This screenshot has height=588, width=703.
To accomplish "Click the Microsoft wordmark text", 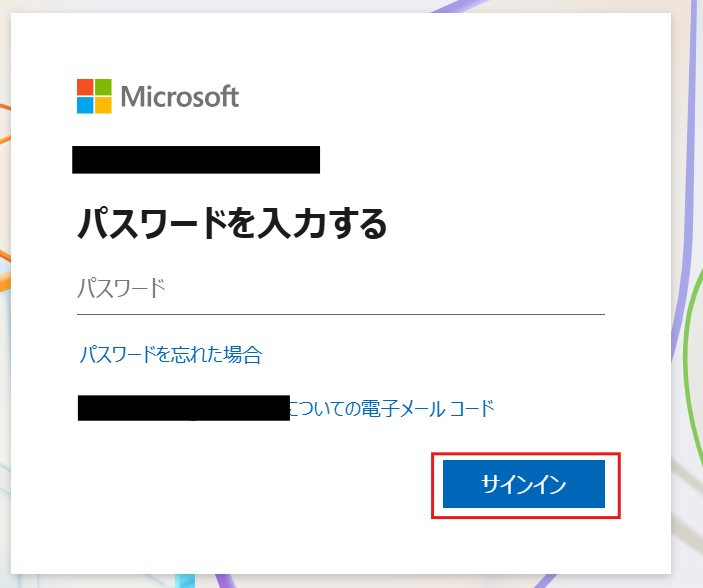I will click(x=180, y=96).
